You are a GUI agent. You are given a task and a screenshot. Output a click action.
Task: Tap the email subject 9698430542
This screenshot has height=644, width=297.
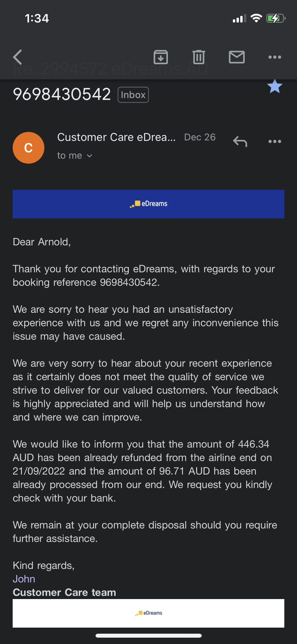click(x=62, y=94)
